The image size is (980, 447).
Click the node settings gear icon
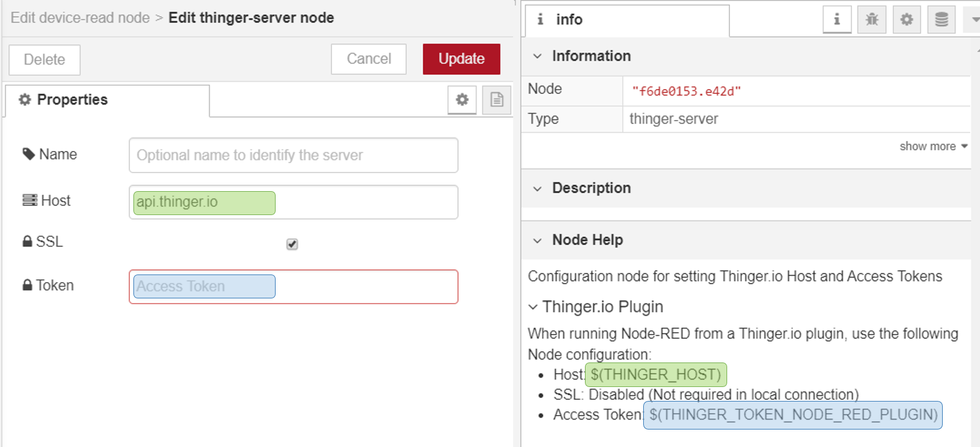[x=462, y=100]
